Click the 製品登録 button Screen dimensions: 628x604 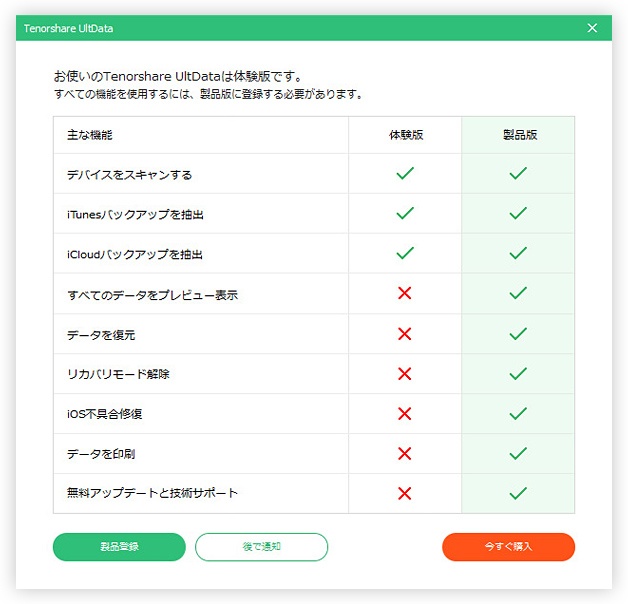click(119, 547)
